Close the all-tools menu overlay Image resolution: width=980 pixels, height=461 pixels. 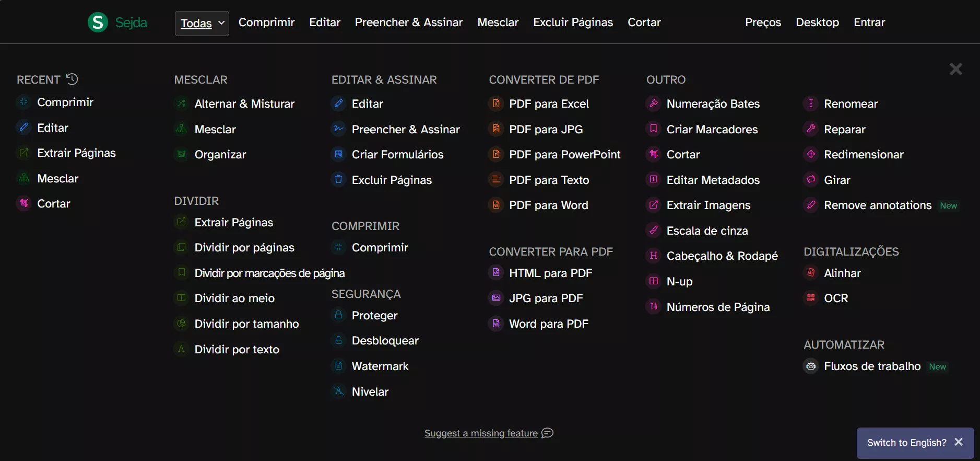[955, 69]
